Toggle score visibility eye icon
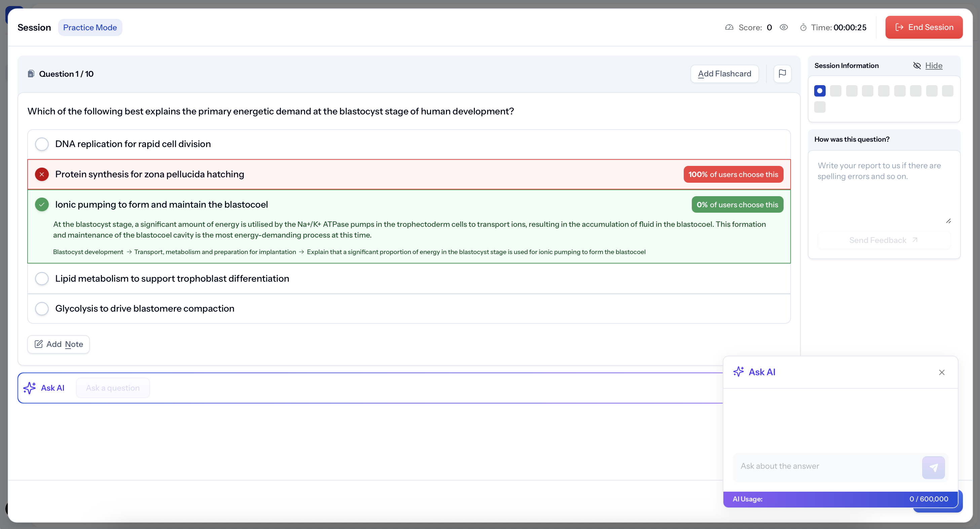This screenshot has width=980, height=529. [x=783, y=27]
